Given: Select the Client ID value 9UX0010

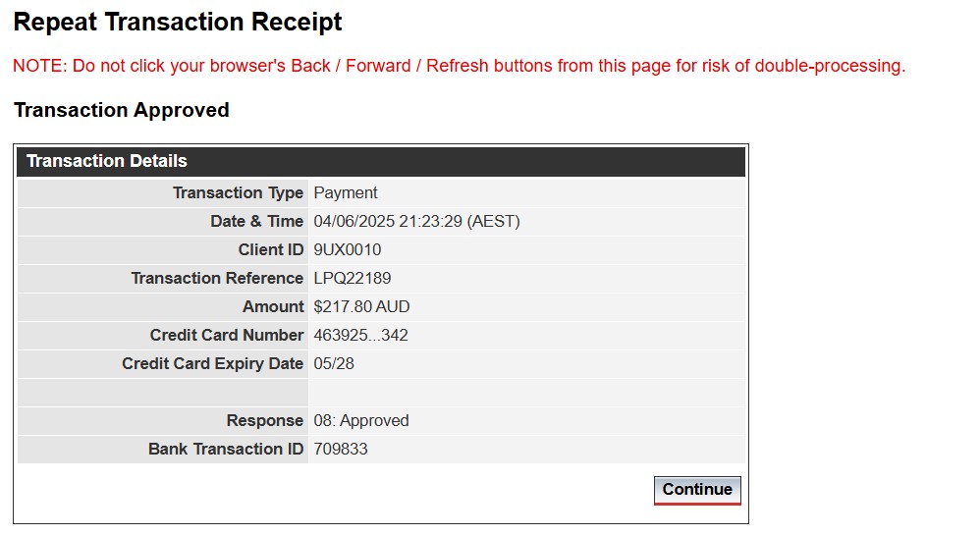Looking at the screenshot, I should 347,250.
